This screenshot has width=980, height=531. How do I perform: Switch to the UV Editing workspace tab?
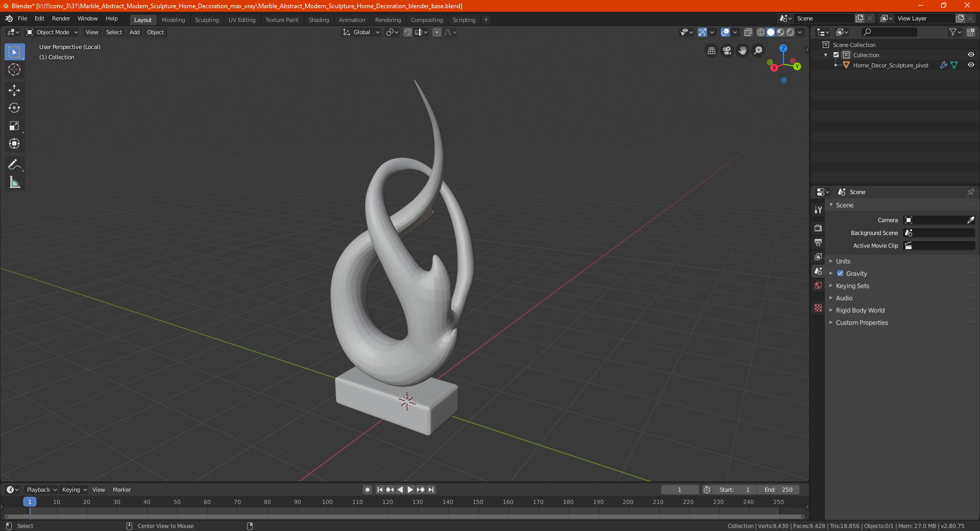click(x=242, y=20)
